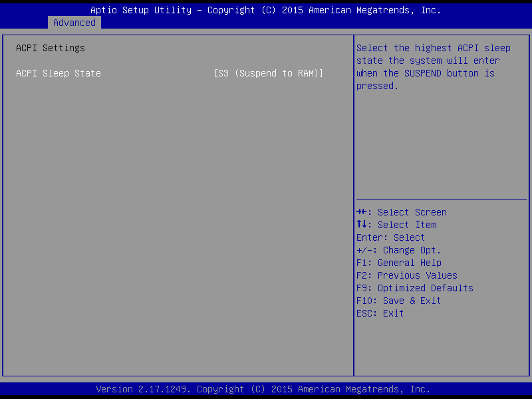This screenshot has width=532, height=399.
Task: Click the ACPI sleep state help description
Action: point(433,66)
